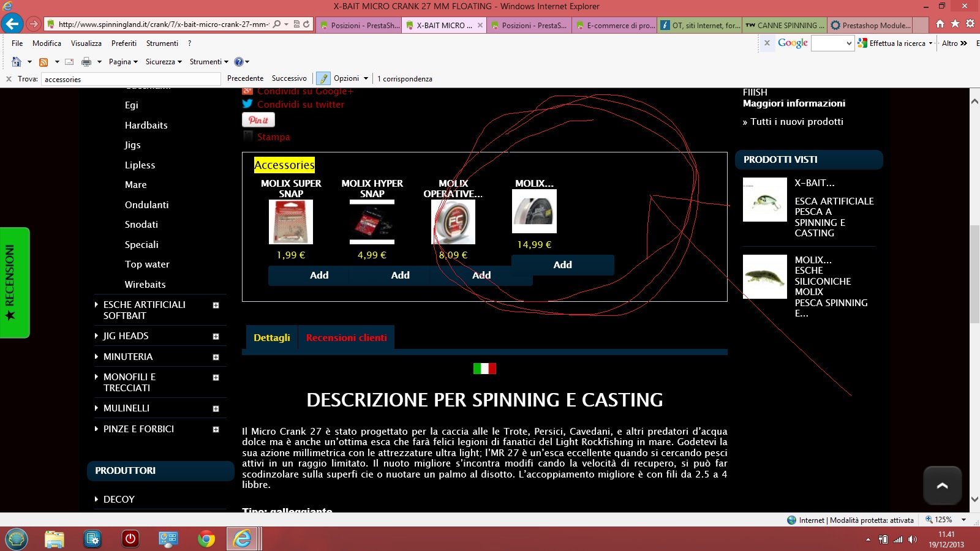
Task: Click the Condividi su twitter link
Action: (301, 105)
